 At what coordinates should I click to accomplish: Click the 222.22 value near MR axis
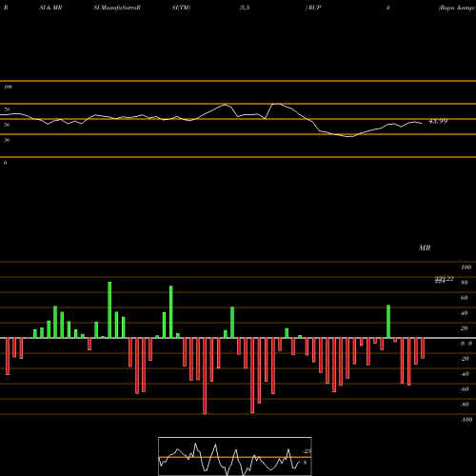click(444, 279)
